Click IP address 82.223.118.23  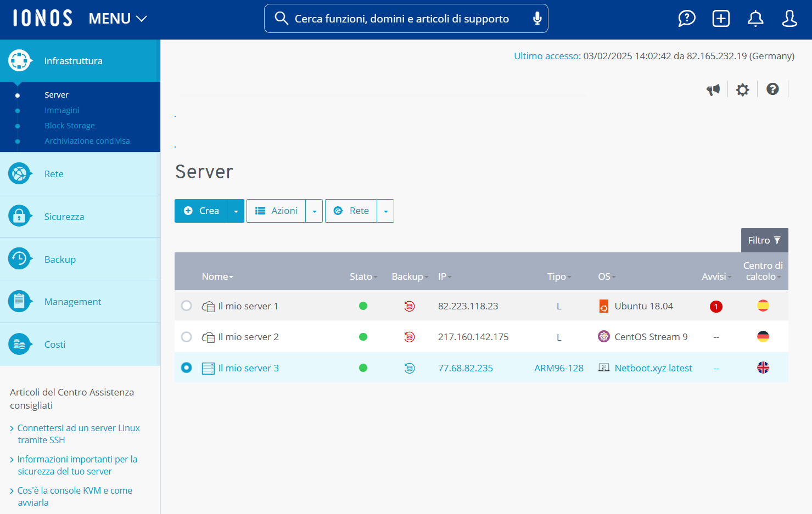(x=468, y=306)
